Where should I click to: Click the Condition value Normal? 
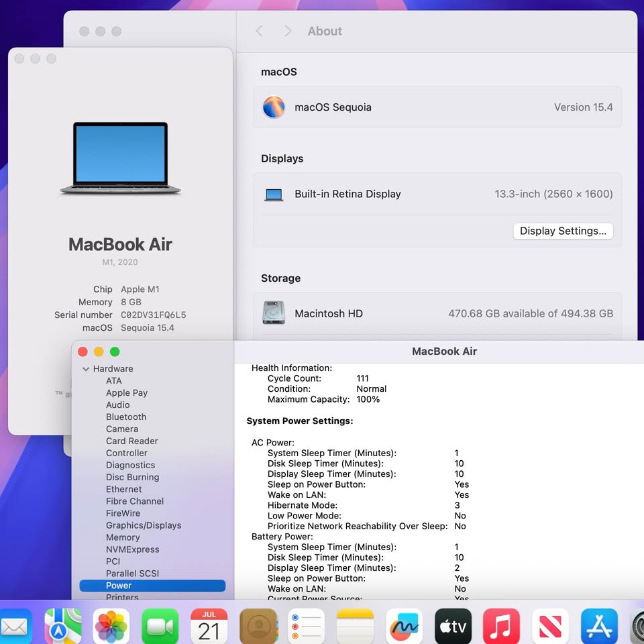(371, 388)
